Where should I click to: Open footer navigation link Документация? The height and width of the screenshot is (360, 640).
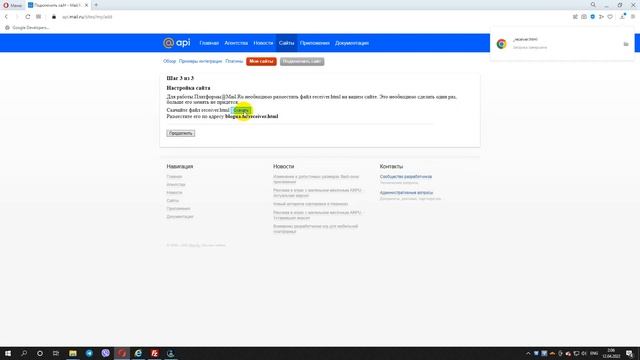click(x=180, y=217)
